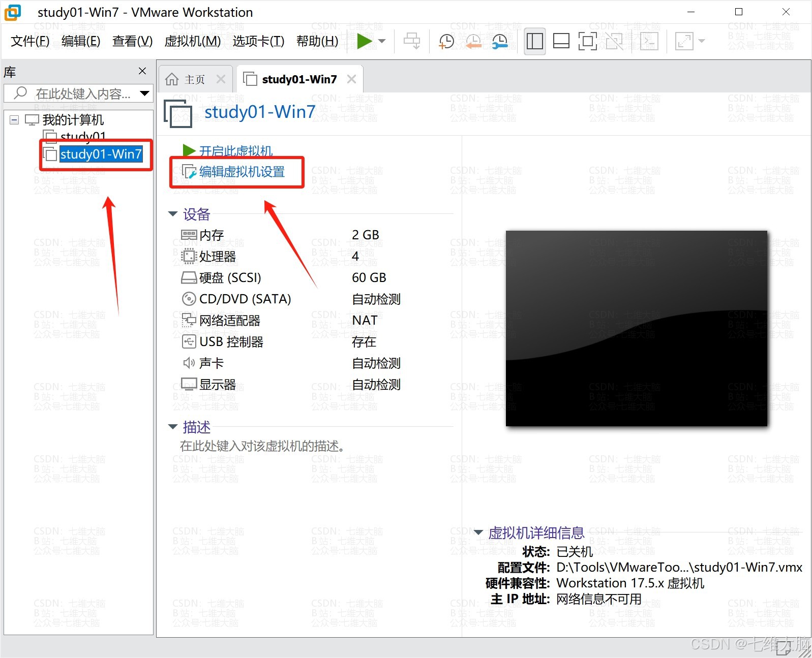The width and height of the screenshot is (812, 658).
Task: Collapse the 描述 section
Action: tap(173, 427)
